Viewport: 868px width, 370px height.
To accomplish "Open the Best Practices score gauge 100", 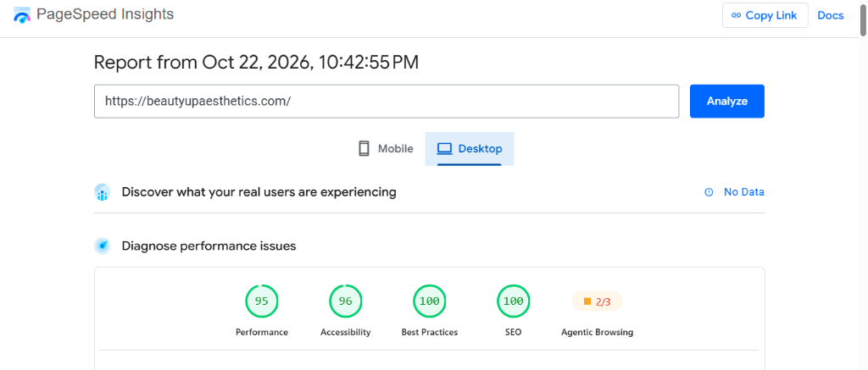I will pyautogui.click(x=430, y=301).
